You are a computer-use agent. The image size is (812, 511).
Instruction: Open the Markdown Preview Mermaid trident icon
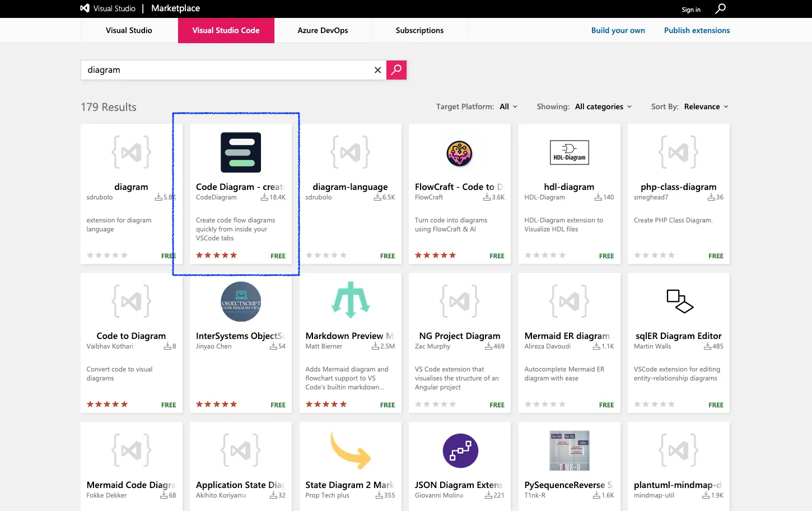(351, 300)
